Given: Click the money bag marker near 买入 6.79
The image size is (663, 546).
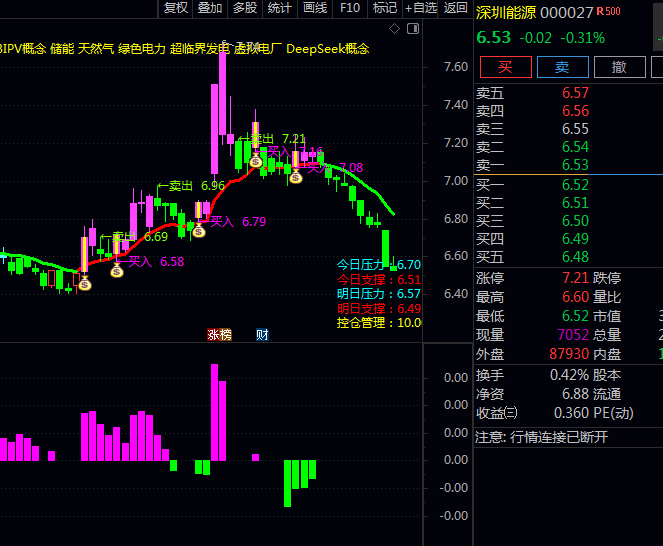Looking at the screenshot, I should pos(199,231).
